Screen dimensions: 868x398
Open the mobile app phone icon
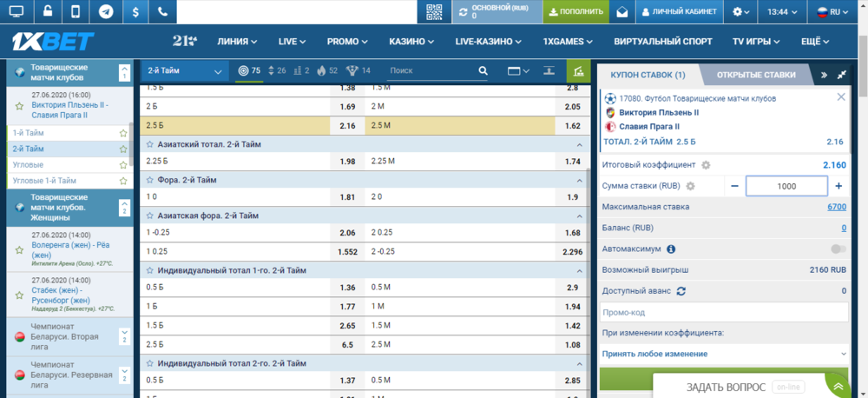click(x=76, y=11)
